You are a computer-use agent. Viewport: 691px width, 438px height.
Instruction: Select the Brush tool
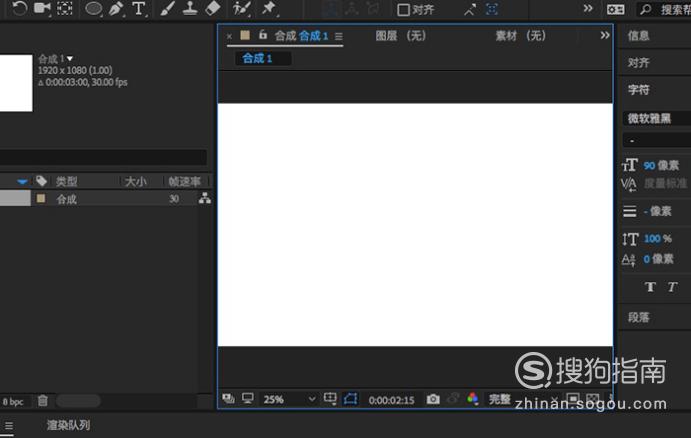(x=167, y=8)
